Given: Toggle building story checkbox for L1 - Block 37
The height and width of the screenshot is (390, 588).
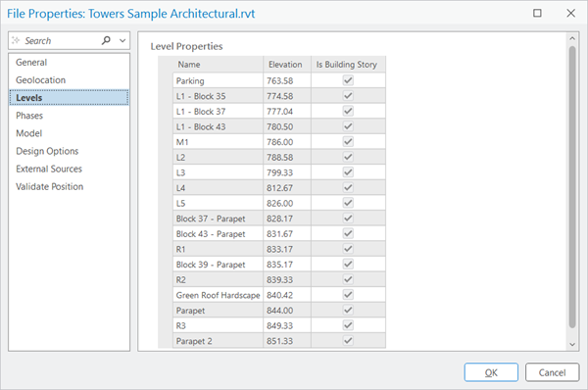Looking at the screenshot, I should click(348, 111).
